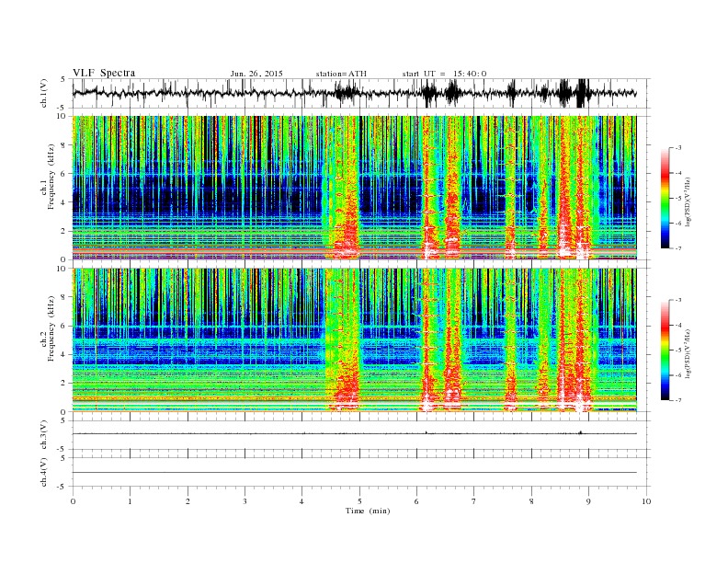This screenshot has width=728, height=563.
Task: Click the "-5" label on ch.2 color bar
Action: [678, 350]
